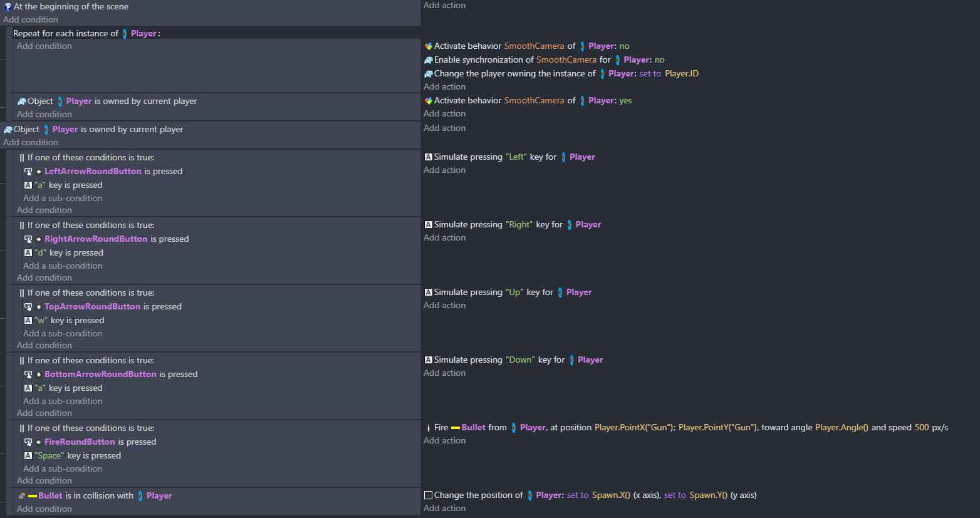Toggle the 'yes' value of the Activate behavior SmoothCamera action
Viewport: 980px width, 518px height.
pos(625,101)
